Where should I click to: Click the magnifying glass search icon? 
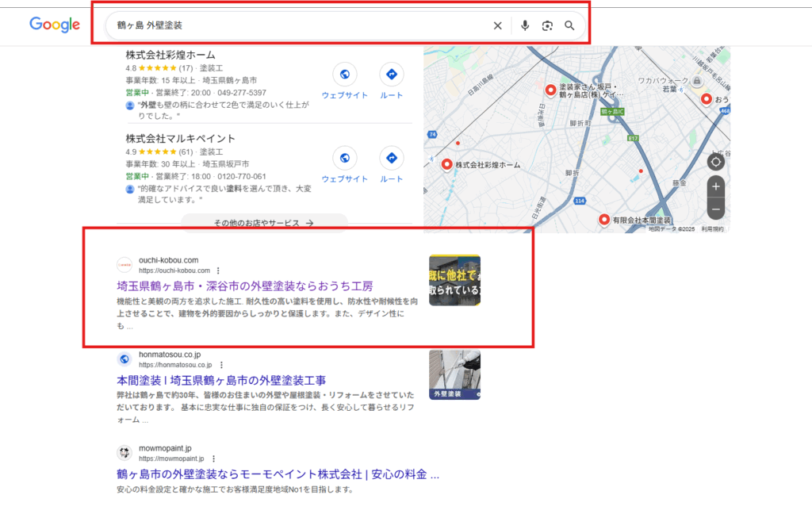click(569, 26)
